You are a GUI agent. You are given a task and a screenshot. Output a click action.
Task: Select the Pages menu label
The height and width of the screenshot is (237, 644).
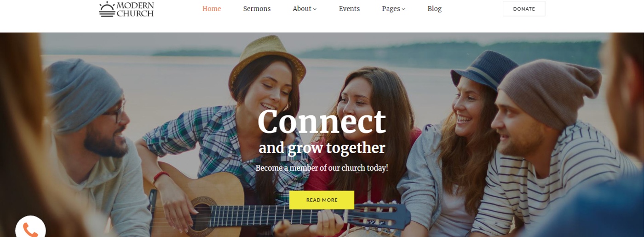click(391, 9)
